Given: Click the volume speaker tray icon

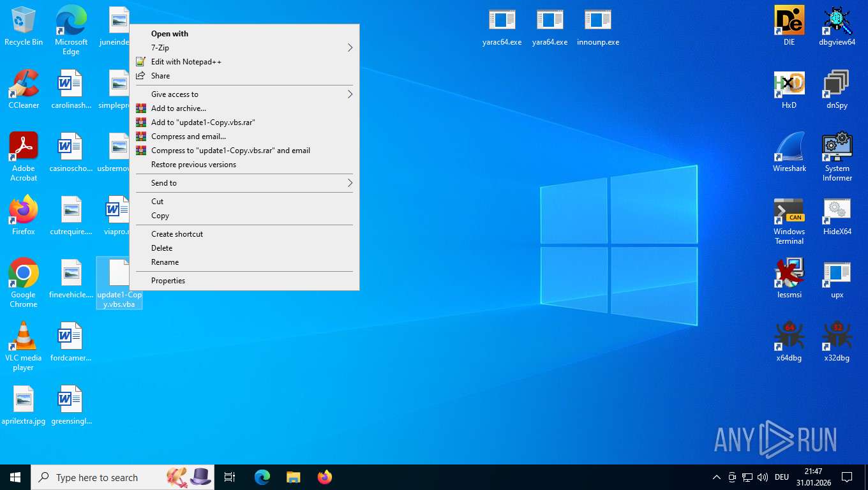Looking at the screenshot, I should [x=762, y=477].
